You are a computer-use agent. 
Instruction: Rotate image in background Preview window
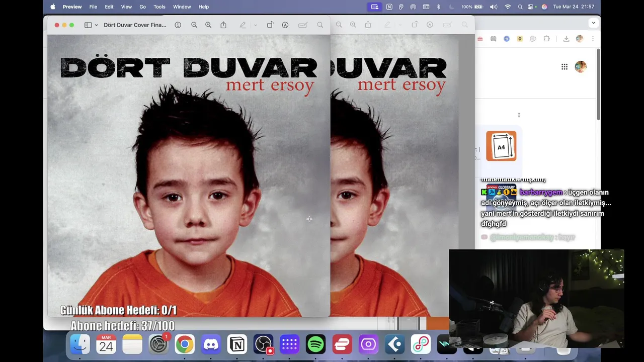(x=415, y=25)
